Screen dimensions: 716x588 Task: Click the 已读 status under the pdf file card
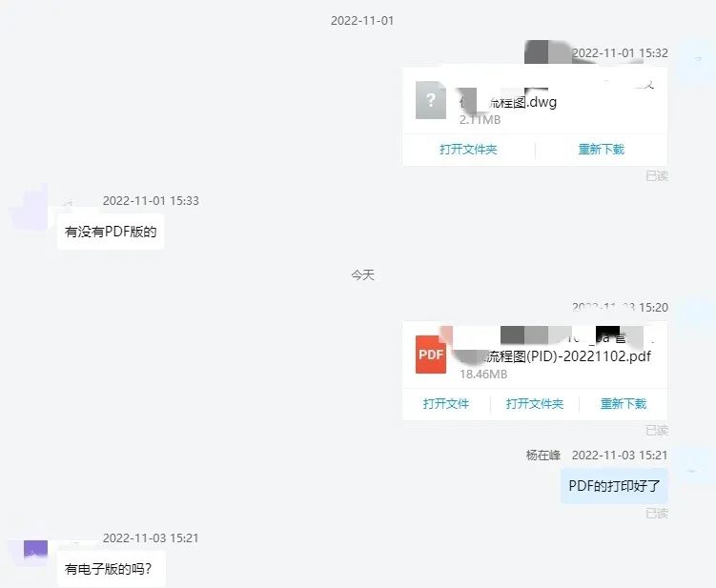(x=657, y=430)
